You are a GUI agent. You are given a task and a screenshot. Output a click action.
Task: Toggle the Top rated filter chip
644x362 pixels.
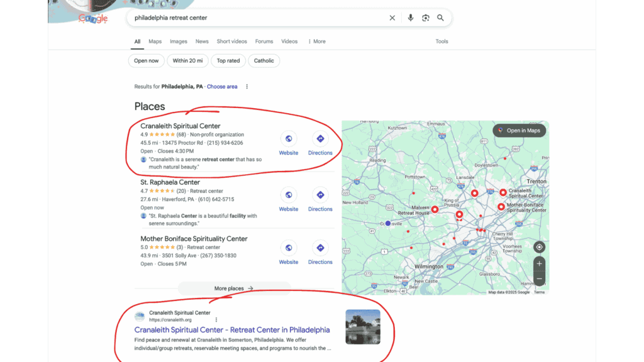228,61
